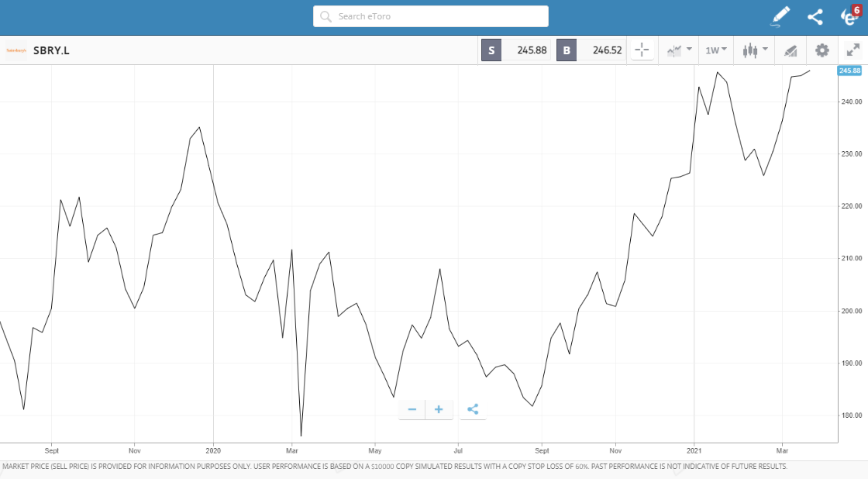Open the drawing tools icon
This screenshot has height=479, width=868.
coord(790,50)
